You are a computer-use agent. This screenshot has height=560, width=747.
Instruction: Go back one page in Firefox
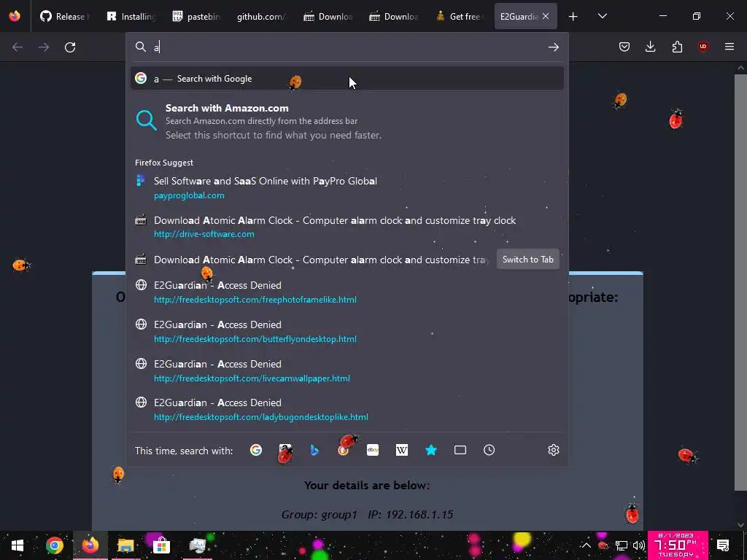tap(18, 47)
